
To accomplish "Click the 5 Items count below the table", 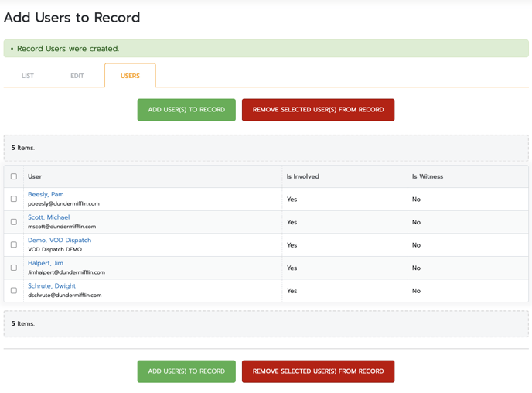I will coord(22,324).
